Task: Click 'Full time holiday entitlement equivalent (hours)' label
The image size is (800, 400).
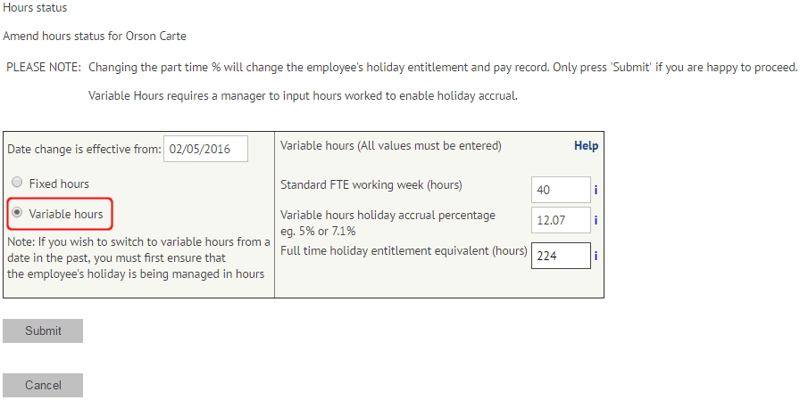Action: pyautogui.click(x=404, y=251)
